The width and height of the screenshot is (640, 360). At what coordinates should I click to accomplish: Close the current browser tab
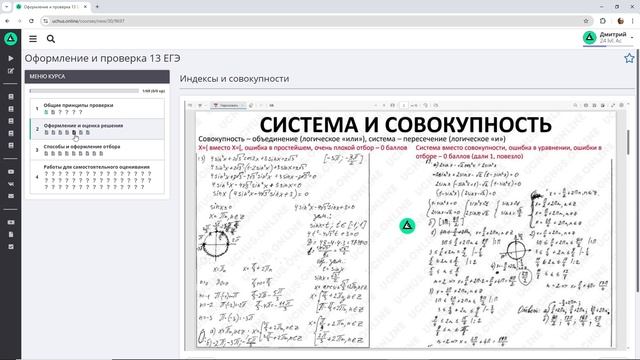coord(85,7)
